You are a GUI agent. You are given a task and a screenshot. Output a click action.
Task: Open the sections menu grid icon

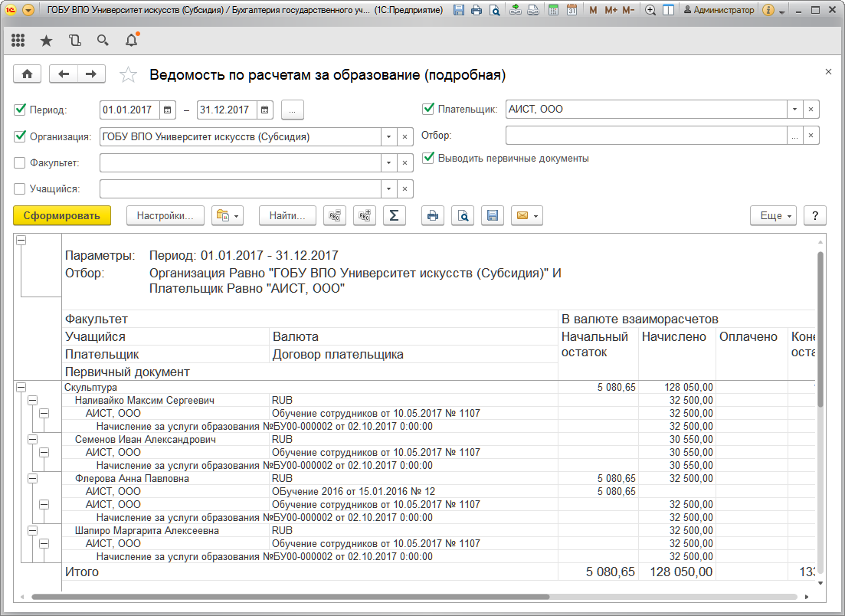click(x=18, y=41)
